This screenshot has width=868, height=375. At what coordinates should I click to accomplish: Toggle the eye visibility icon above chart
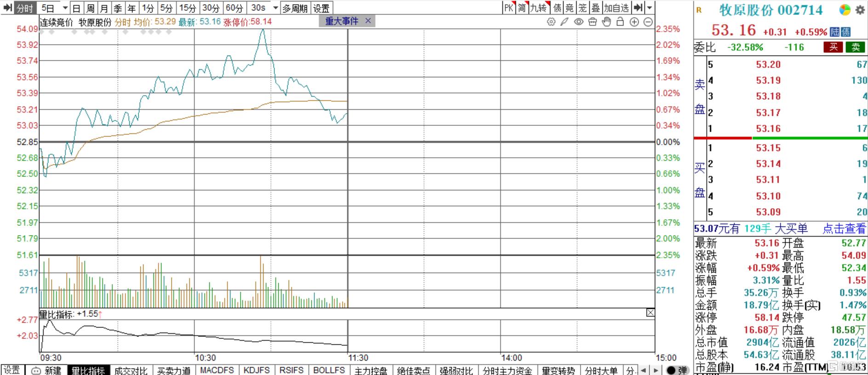coord(578,22)
